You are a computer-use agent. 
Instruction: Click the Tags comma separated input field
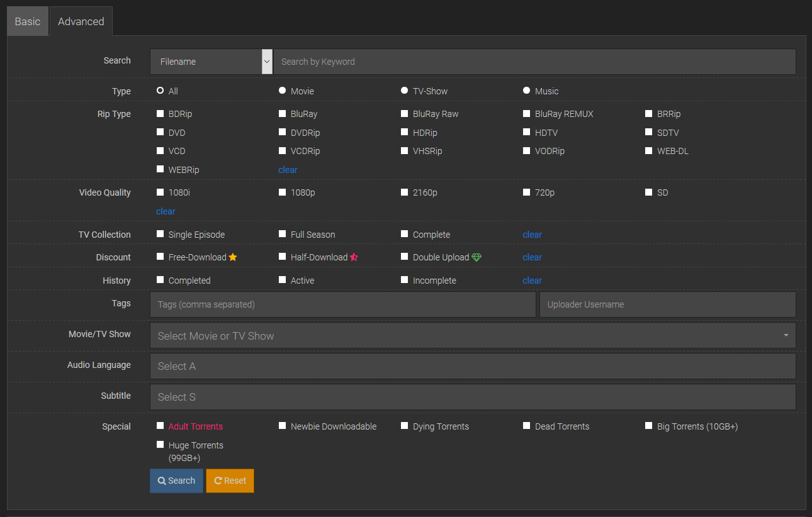pos(343,304)
